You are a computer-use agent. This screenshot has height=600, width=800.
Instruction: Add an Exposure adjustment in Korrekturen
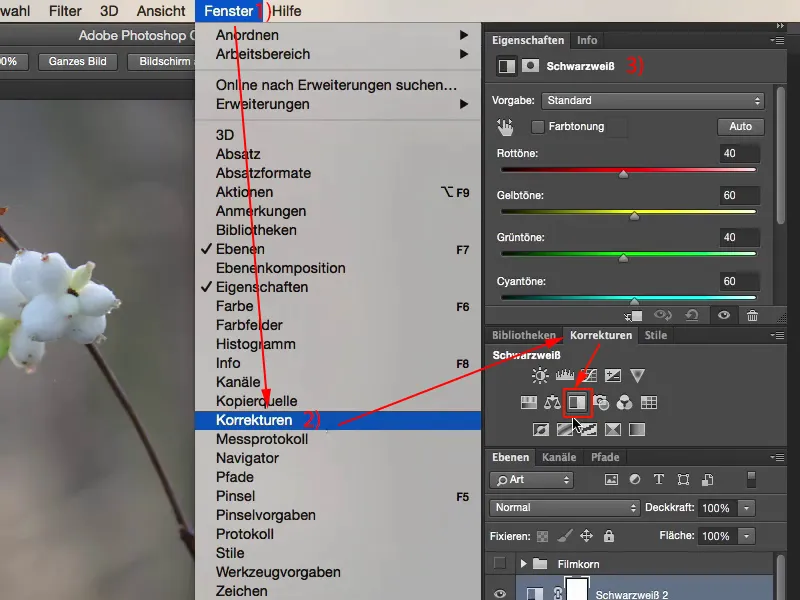pyautogui.click(x=613, y=376)
